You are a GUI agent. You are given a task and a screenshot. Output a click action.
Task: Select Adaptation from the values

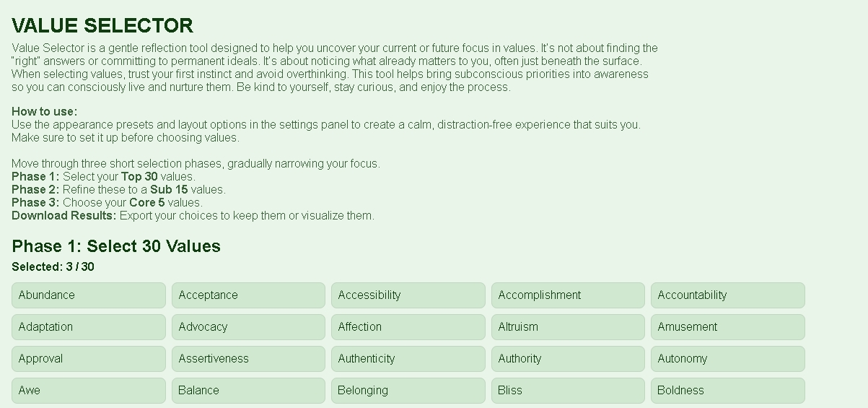point(89,327)
